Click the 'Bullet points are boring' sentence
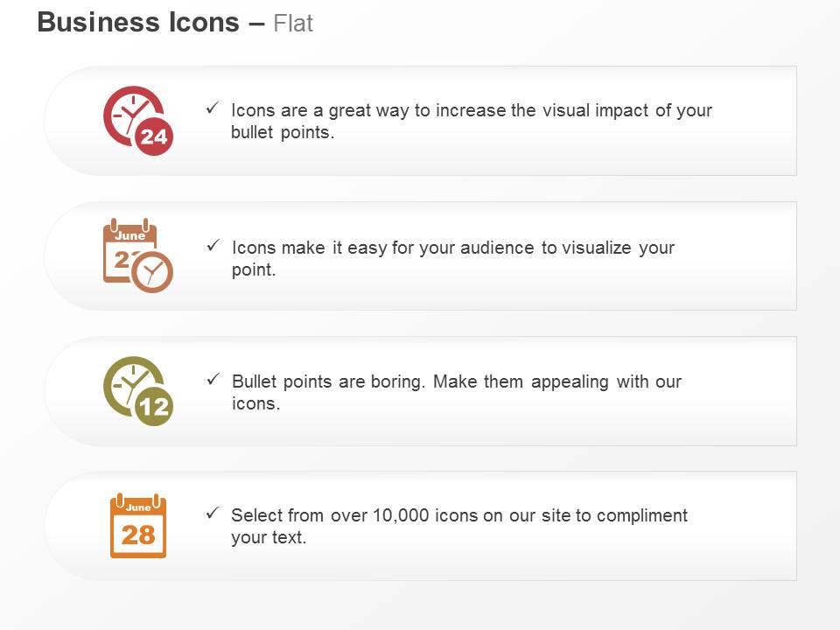The width and height of the screenshot is (840, 630). pyautogui.click(x=328, y=381)
